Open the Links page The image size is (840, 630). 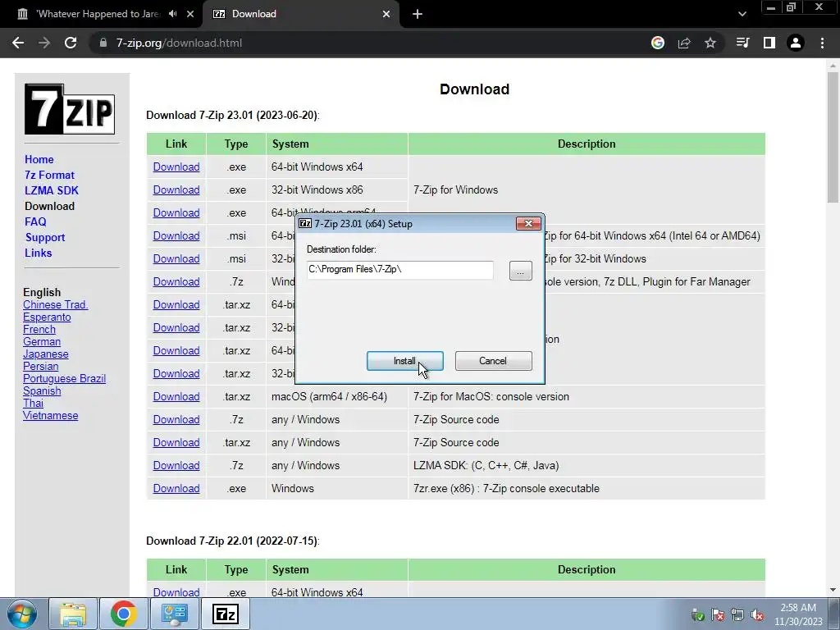pos(38,253)
